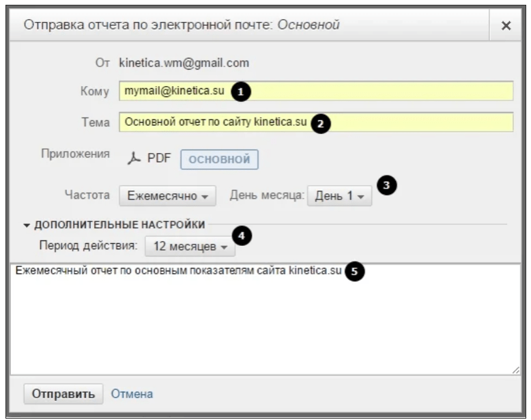Click the black numbered marker 5
Screen dimensions: 531x420
[x=353, y=271]
